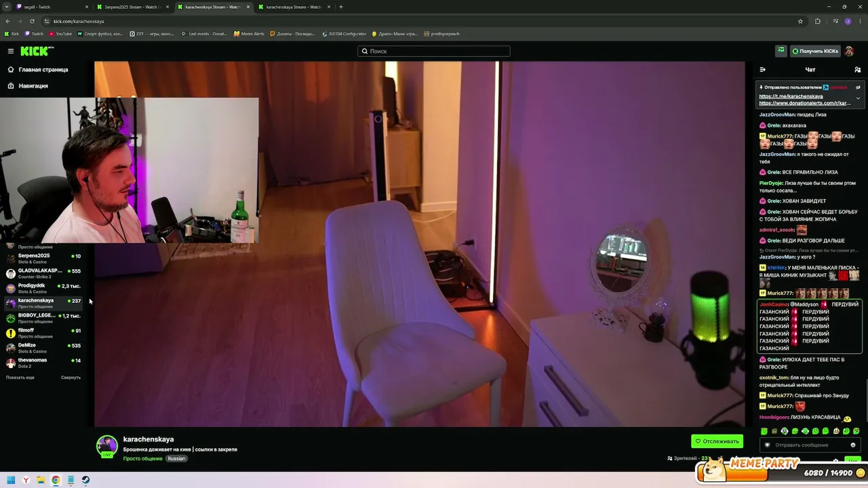The height and width of the screenshot is (488, 868).
Task: Open ND104 Configurator bookmark
Action: pos(344,34)
